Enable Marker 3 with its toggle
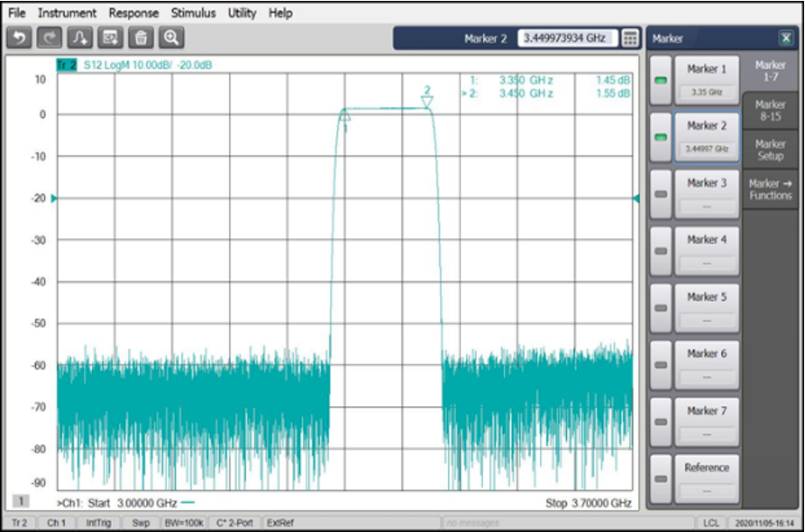Image resolution: width=805 pixels, height=532 pixels. pos(661,194)
